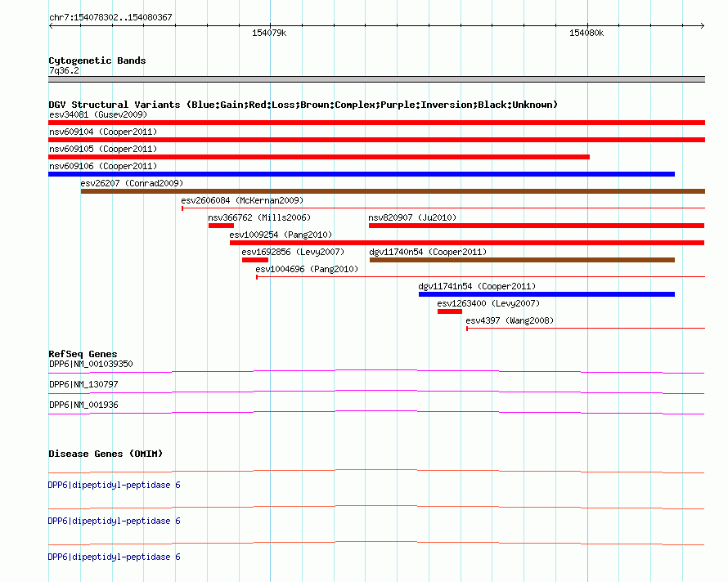728x582 pixels.
Task: Click the 154080k ruler tick label
Action: [x=586, y=33]
